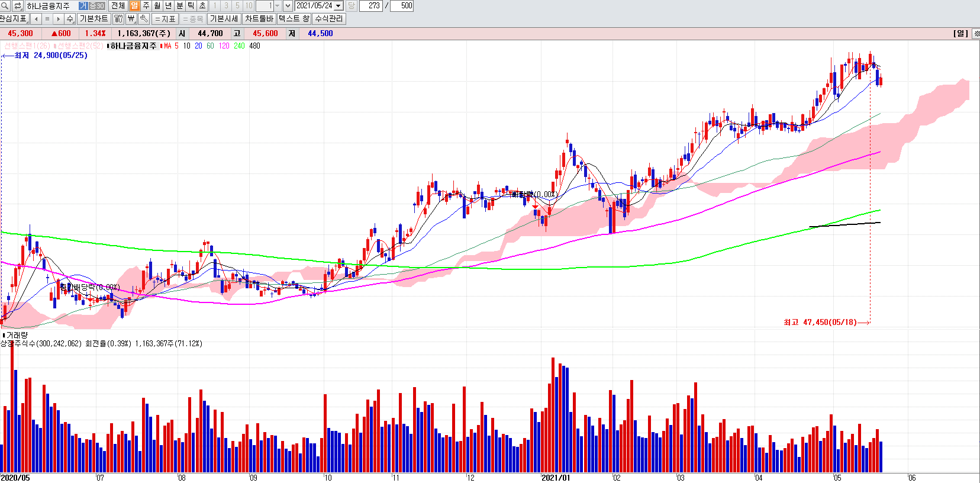This screenshot has height=483, width=980.
Task: Toggle the 차트툴바 button
Action: tap(259, 19)
